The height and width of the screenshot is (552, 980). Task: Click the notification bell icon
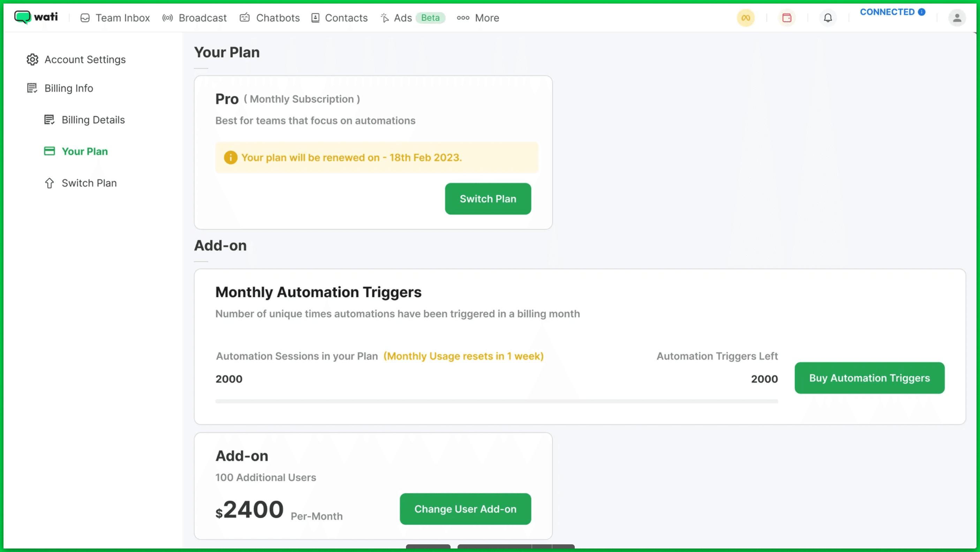click(x=828, y=18)
